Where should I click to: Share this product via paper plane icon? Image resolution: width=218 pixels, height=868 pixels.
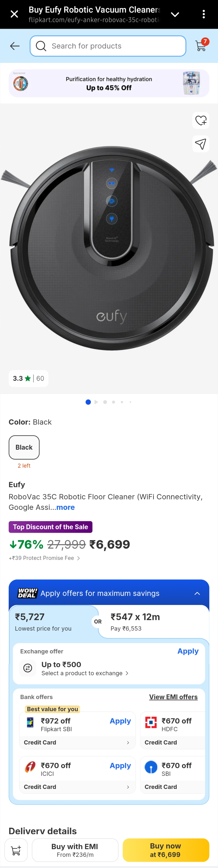pos(201,144)
